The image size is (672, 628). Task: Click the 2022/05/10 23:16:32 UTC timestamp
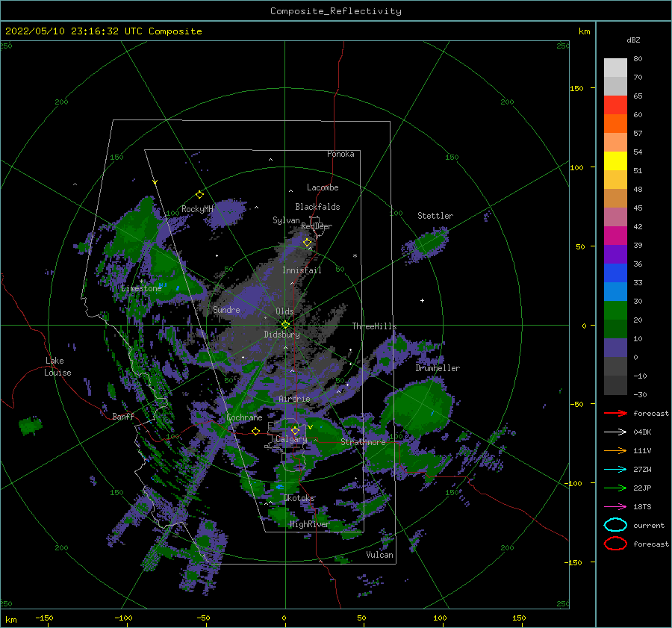(73, 31)
